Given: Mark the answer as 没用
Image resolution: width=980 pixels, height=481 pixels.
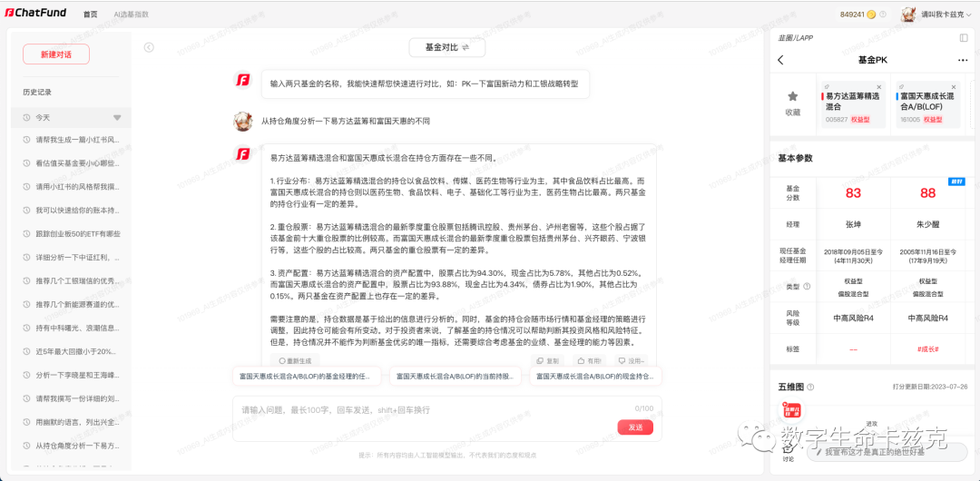Looking at the screenshot, I should click(632, 361).
